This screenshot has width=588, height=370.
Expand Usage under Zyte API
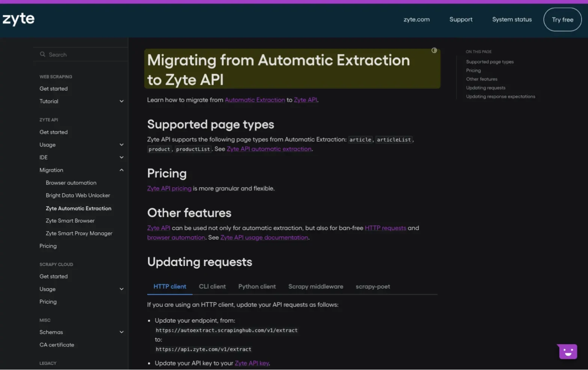(121, 144)
